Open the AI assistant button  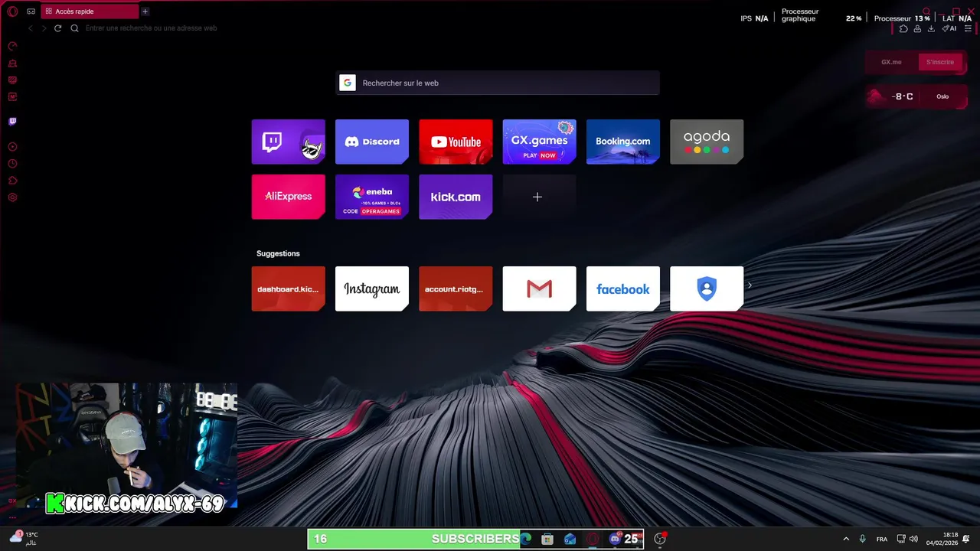pos(949,28)
